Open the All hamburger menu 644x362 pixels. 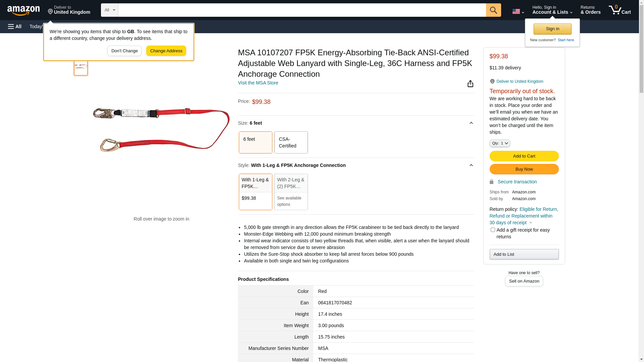click(x=15, y=26)
